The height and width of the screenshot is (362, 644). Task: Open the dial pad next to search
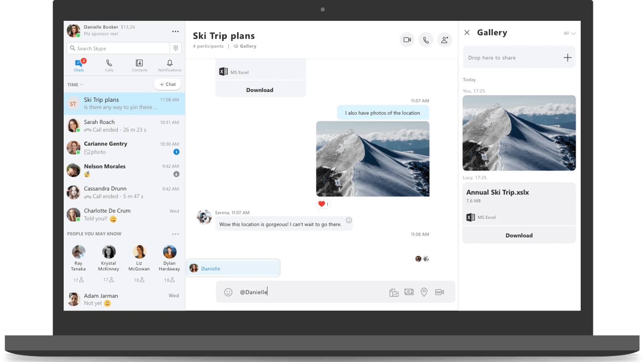[x=176, y=48]
